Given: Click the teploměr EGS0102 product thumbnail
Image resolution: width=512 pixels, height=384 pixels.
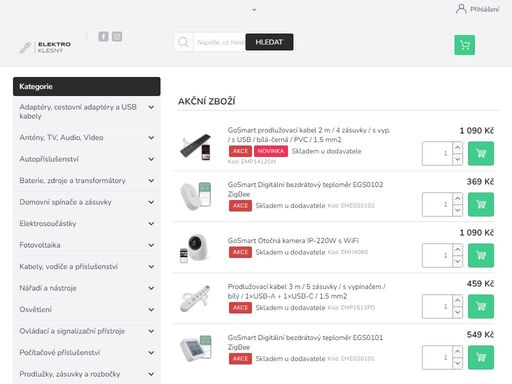Looking at the screenshot, I should click(x=196, y=196).
